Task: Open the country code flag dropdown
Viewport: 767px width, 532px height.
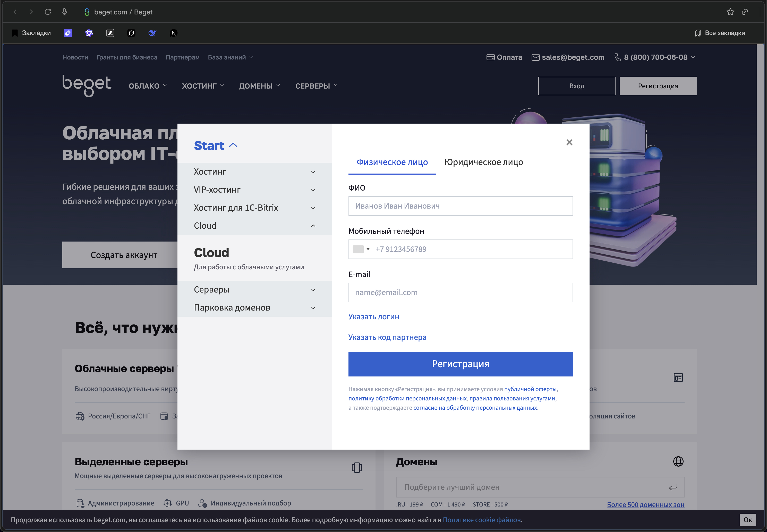Action: [x=361, y=249]
